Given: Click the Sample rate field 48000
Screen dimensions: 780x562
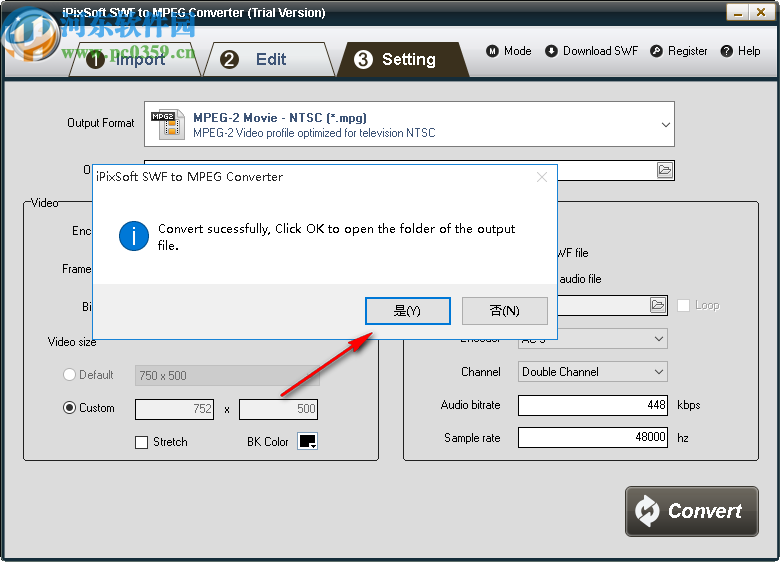Looking at the screenshot, I should pos(592,437).
